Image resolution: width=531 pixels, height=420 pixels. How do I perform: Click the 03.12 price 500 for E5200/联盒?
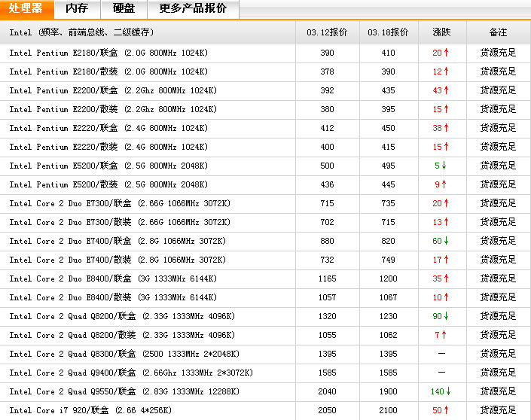(327, 166)
